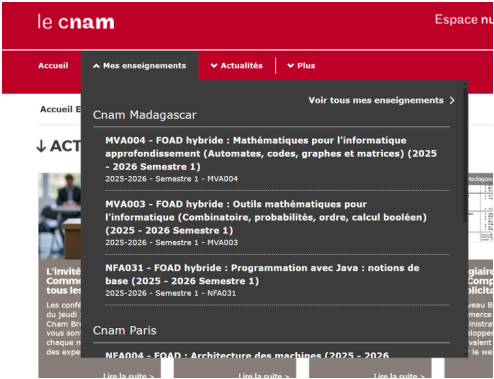Open the MVA003 Outils mathématiques course

(266, 217)
